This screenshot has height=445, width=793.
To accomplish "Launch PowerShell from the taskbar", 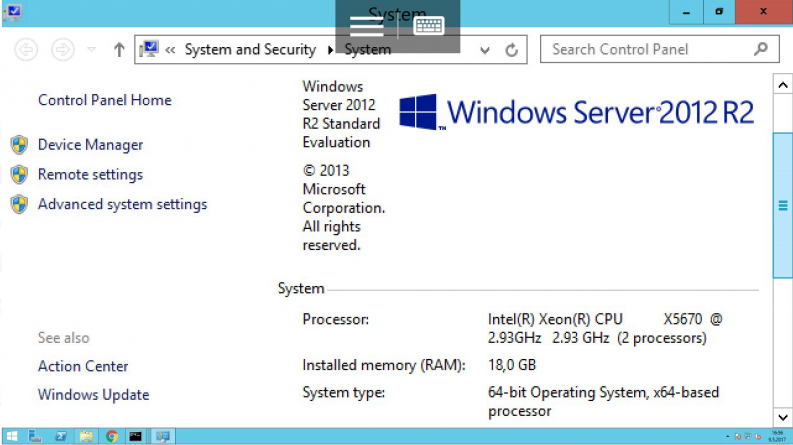I will [x=61, y=436].
